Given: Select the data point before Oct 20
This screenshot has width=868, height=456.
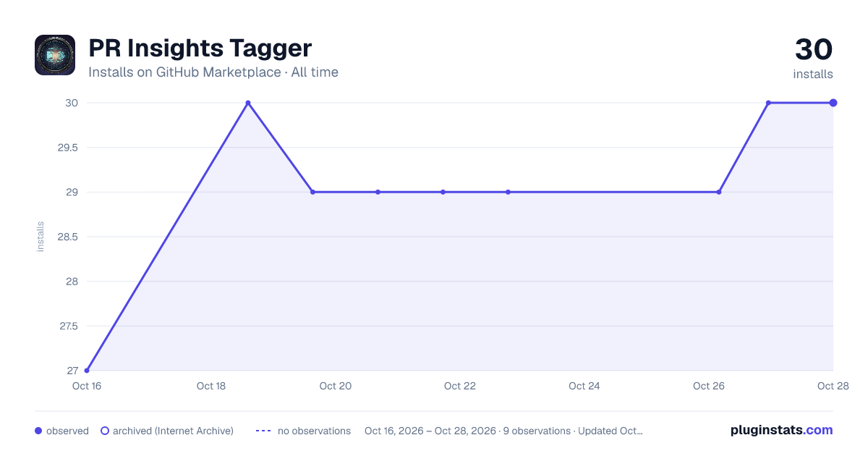Looking at the screenshot, I should click(x=312, y=192).
